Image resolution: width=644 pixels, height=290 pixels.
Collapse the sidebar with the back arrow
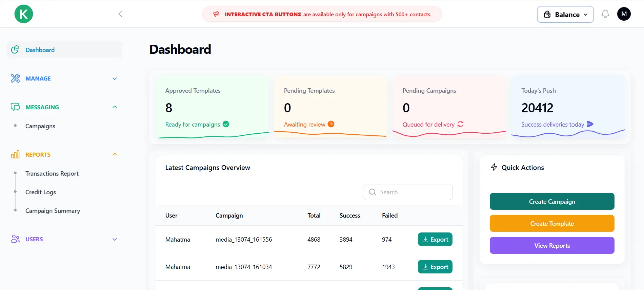pyautogui.click(x=120, y=14)
